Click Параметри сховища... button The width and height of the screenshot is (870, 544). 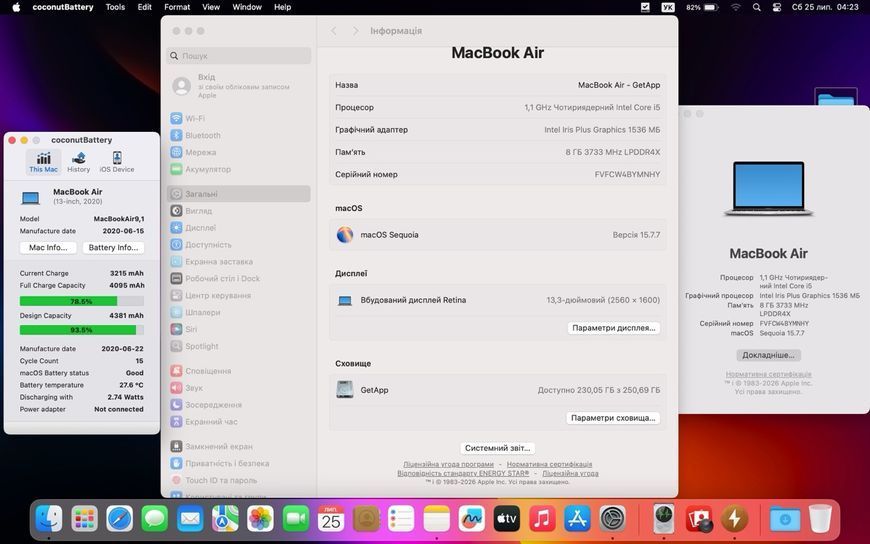(x=613, y=418)
